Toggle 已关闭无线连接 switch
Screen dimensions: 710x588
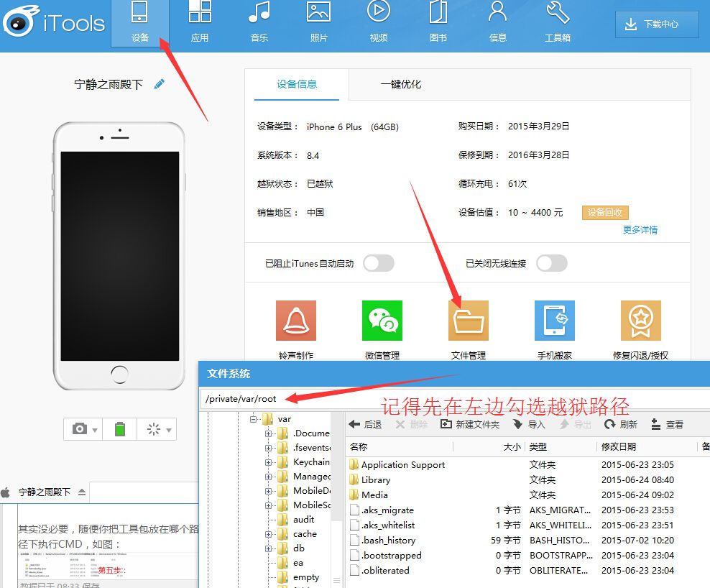coord(551,263)
